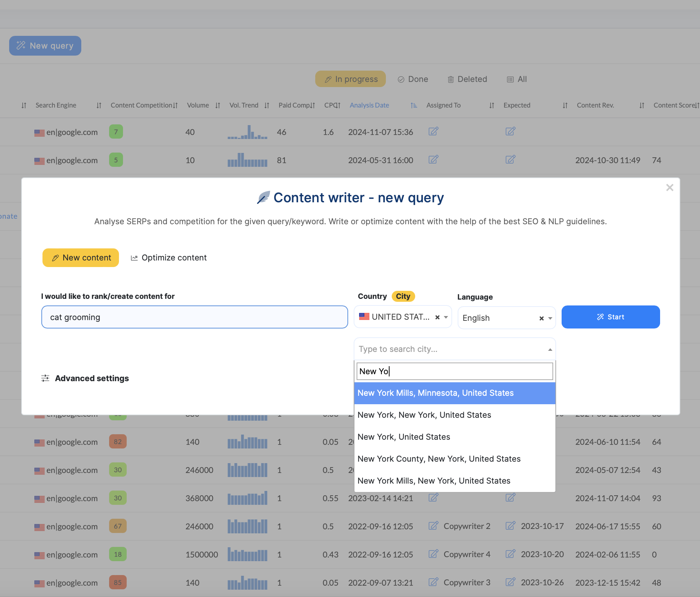Image resolution: width=700 pixels, height=597 pixels.
Task: Edit Assigned To for Copywriter 3 row
Action: 433,582
